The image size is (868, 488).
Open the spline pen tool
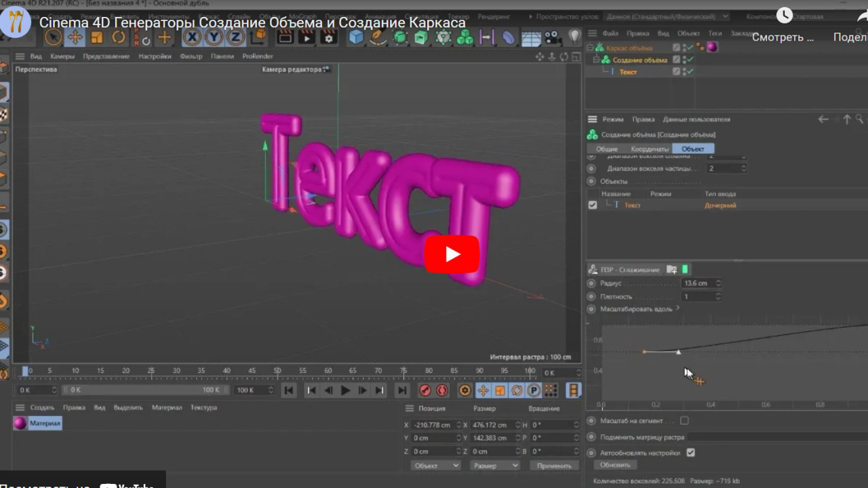point(378,38)
